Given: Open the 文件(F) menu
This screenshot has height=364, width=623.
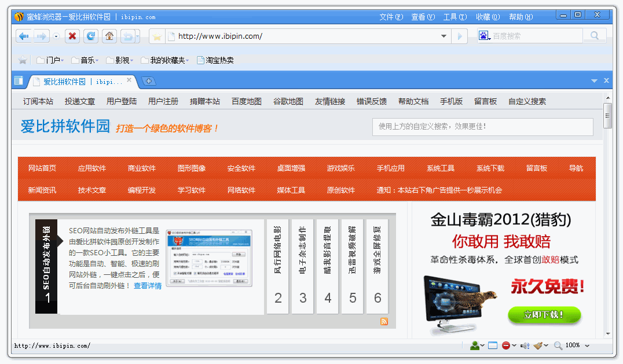Looking at the screenshot, I should click(x=391, y=17).
